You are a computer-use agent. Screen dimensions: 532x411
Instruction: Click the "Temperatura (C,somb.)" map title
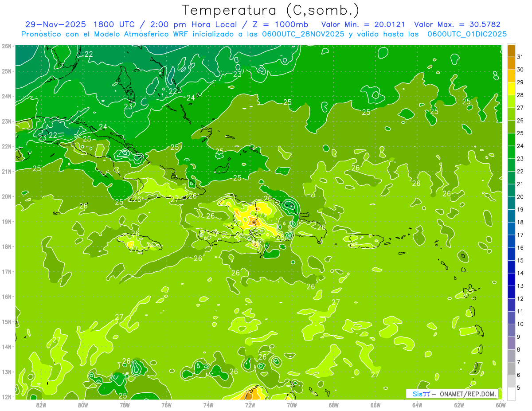(270, 10)
